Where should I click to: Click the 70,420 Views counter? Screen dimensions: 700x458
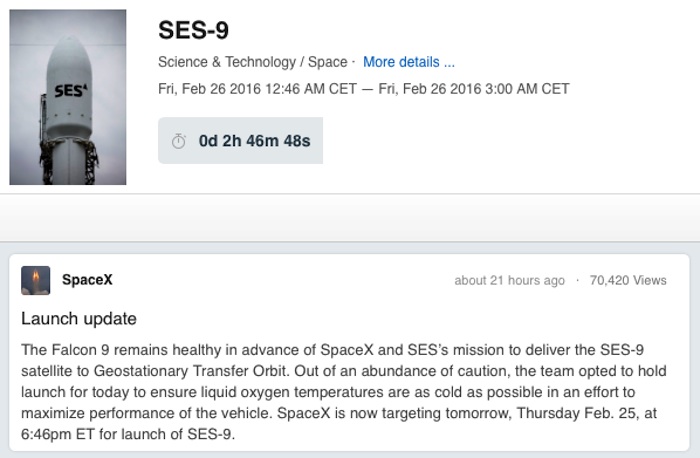(x=628, y=280)
